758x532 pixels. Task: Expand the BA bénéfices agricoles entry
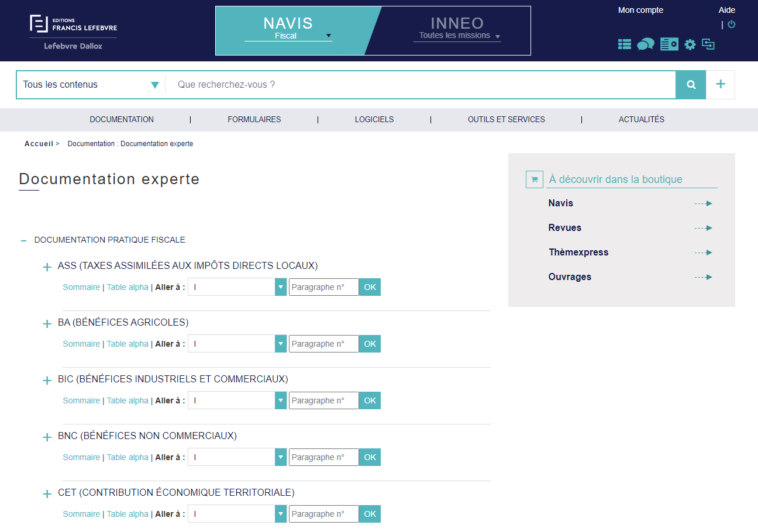(47, 324)
